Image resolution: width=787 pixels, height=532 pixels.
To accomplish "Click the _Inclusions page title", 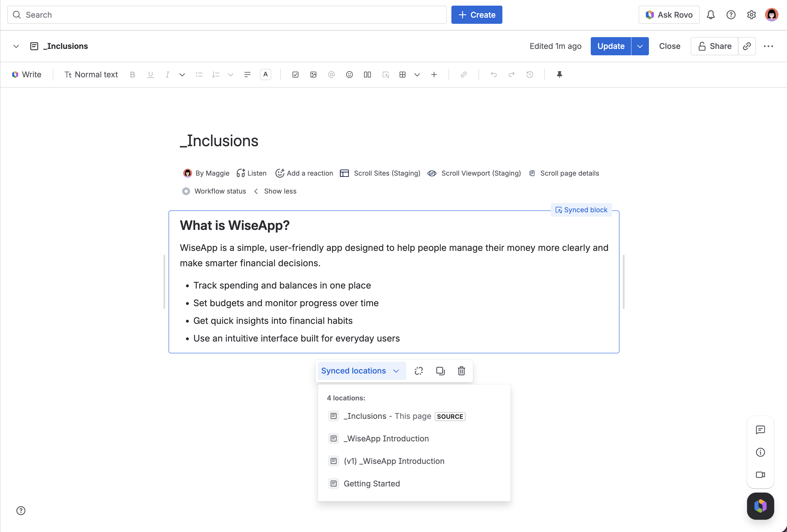I will coord(219,141).
